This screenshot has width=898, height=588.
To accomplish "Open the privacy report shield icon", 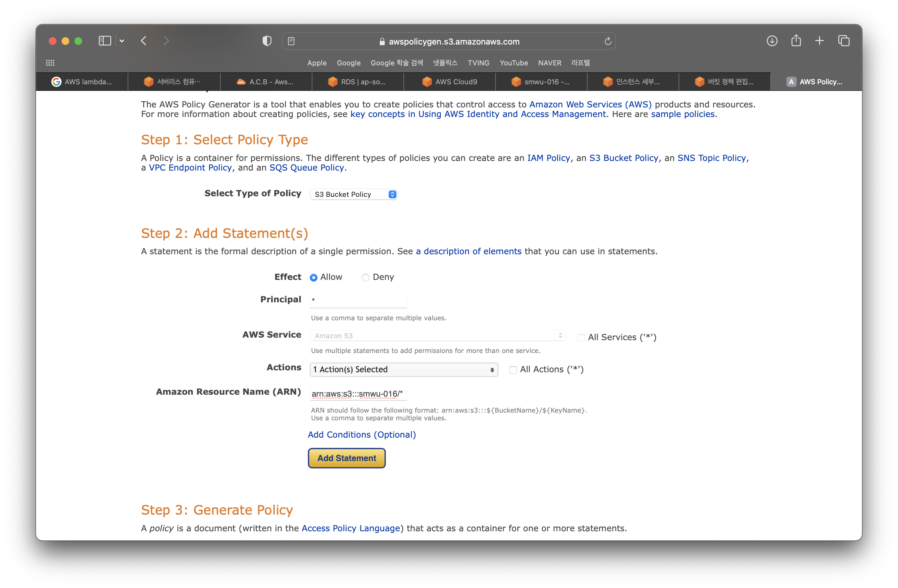I will [x=267, y=41].
